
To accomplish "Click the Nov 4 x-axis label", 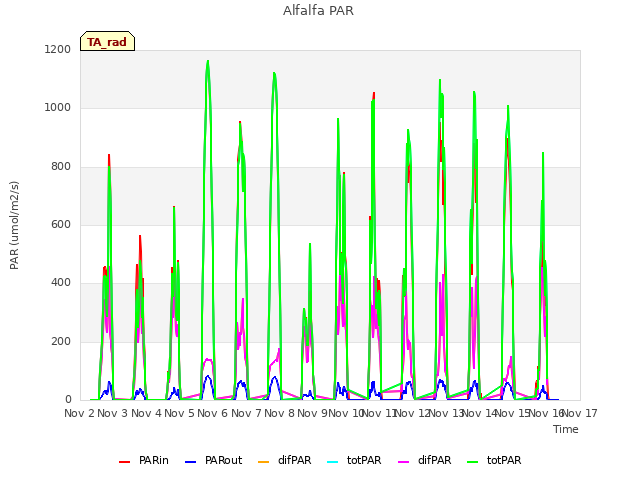I will [x=146, y=413].
